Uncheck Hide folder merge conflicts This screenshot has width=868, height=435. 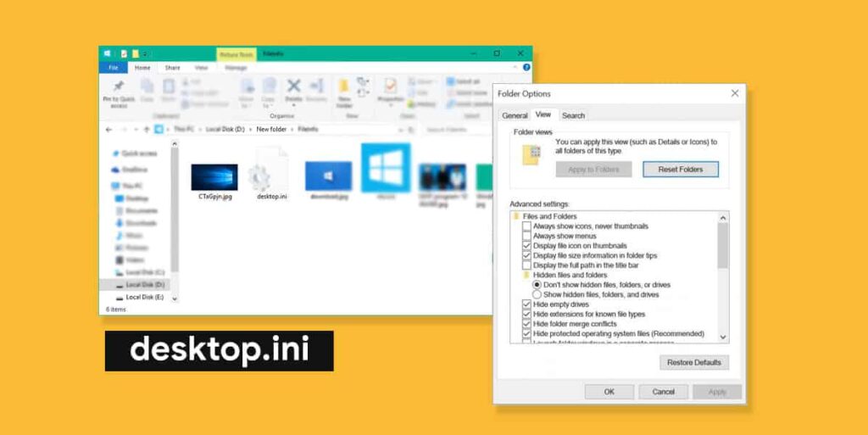(526, 324)
